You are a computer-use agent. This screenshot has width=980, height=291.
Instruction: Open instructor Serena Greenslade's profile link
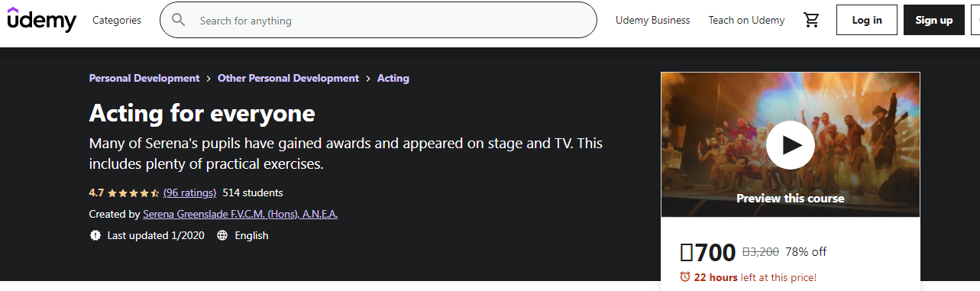tap(240, 214)
